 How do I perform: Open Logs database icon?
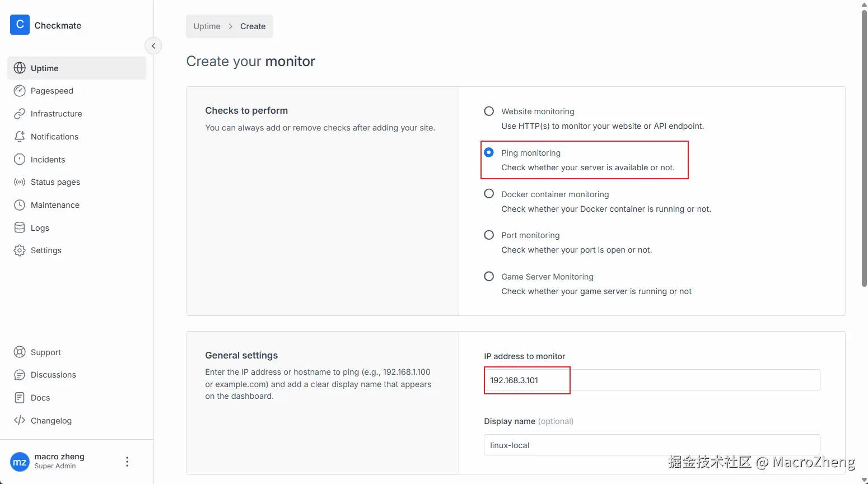pos(20,228)
